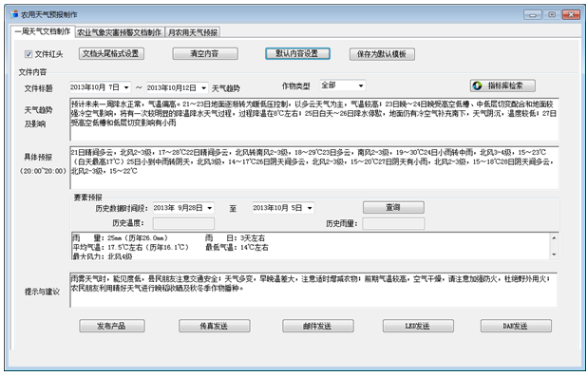Viewport: 586px width, 376px height.
Task: Click the 文档头尾格式设置 button
Action: pyautogui.click(x=111, y=53)
